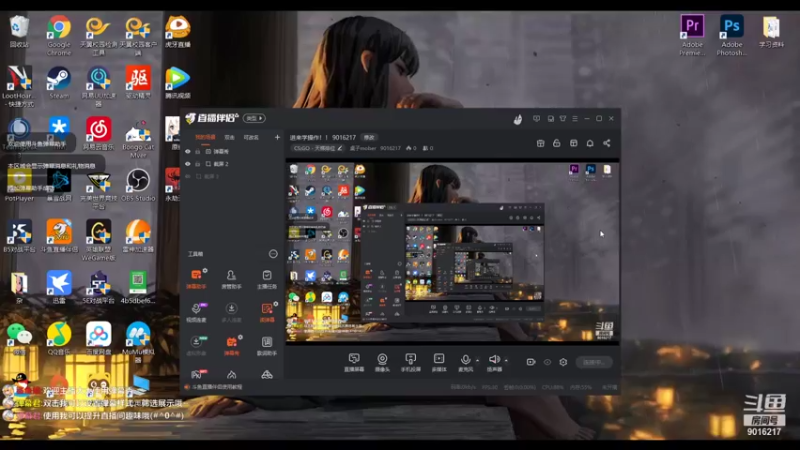800x450 pixels.
Task: Open the 虚拟形象 tool with the green badge
Action: tap(196, 346)
